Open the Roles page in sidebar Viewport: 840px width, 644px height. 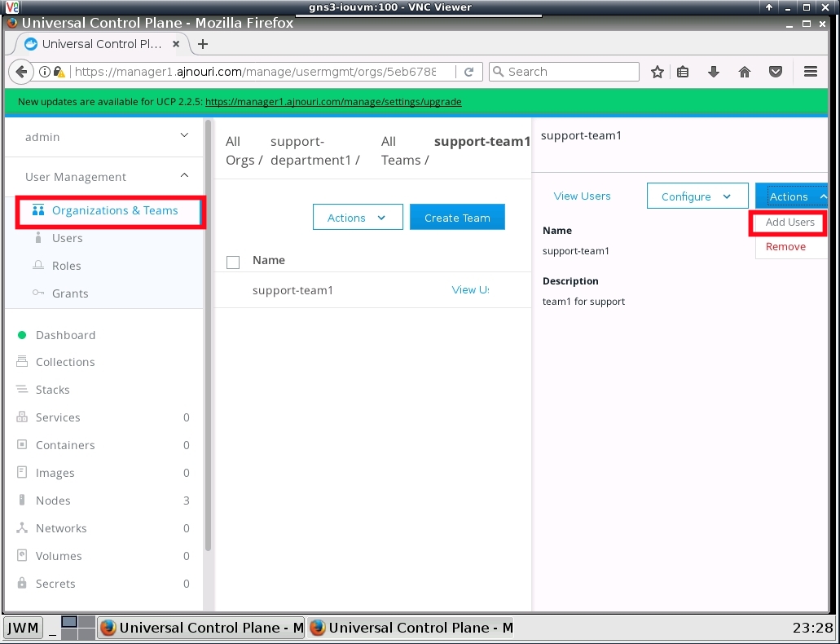pos(67,266)
